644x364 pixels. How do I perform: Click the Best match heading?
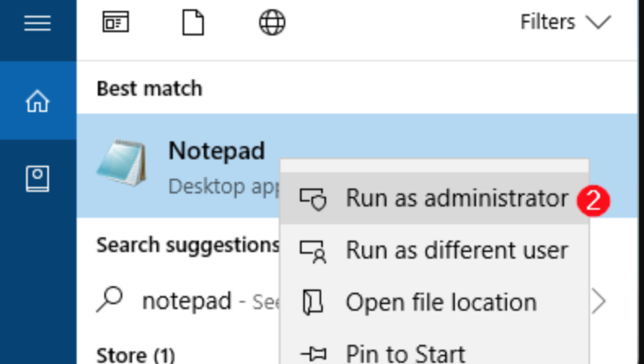[x=149, y=89]
